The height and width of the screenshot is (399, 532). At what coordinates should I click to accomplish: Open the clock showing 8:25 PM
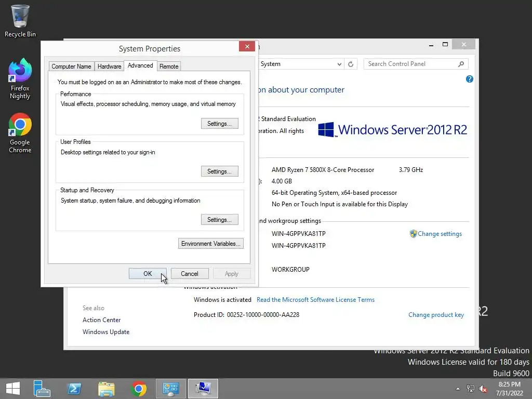(509, 389)
